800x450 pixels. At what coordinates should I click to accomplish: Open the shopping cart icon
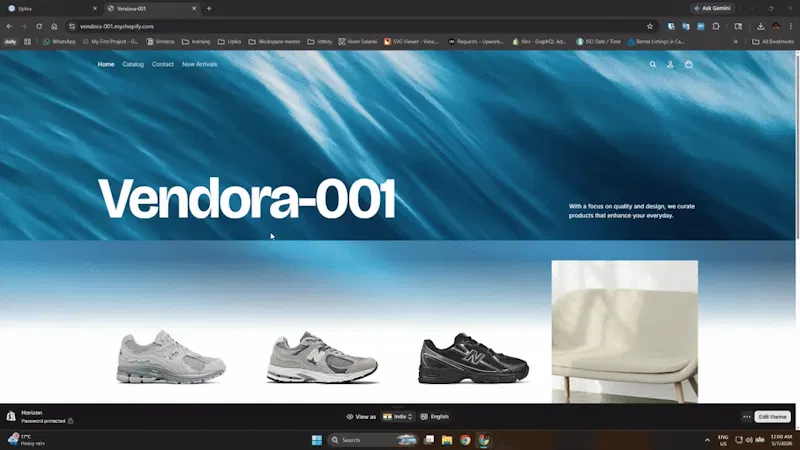click(x=688, y=64)
